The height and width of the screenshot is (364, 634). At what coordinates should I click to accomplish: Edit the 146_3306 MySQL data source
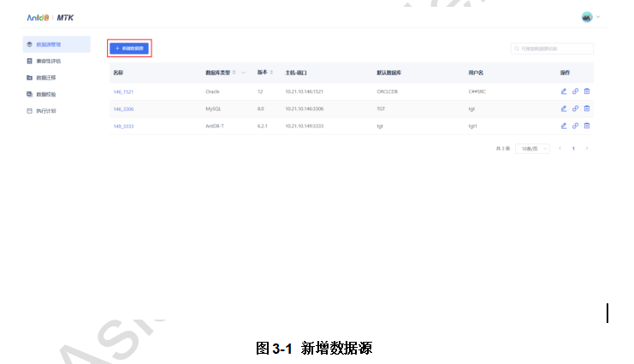click(x=564, y=109)
